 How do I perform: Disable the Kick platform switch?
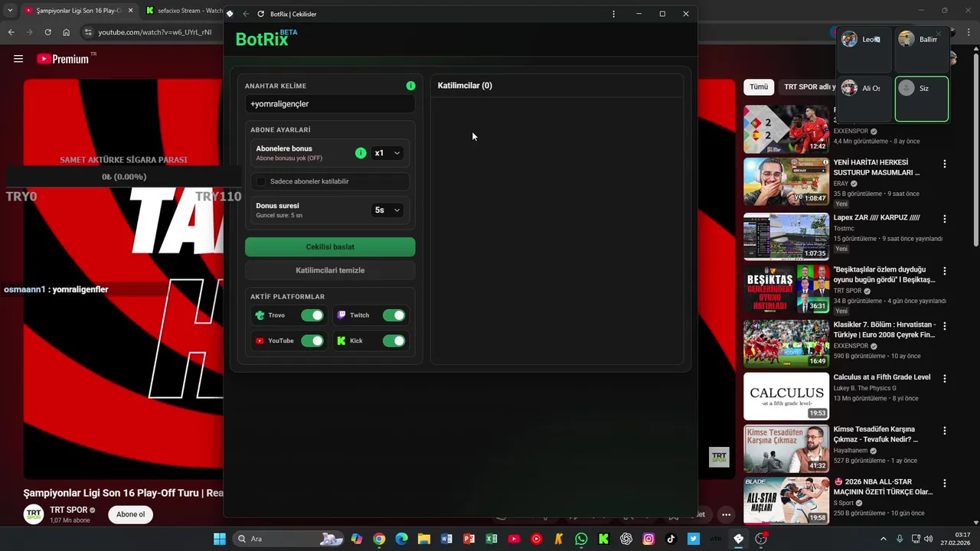coord(394,341)
